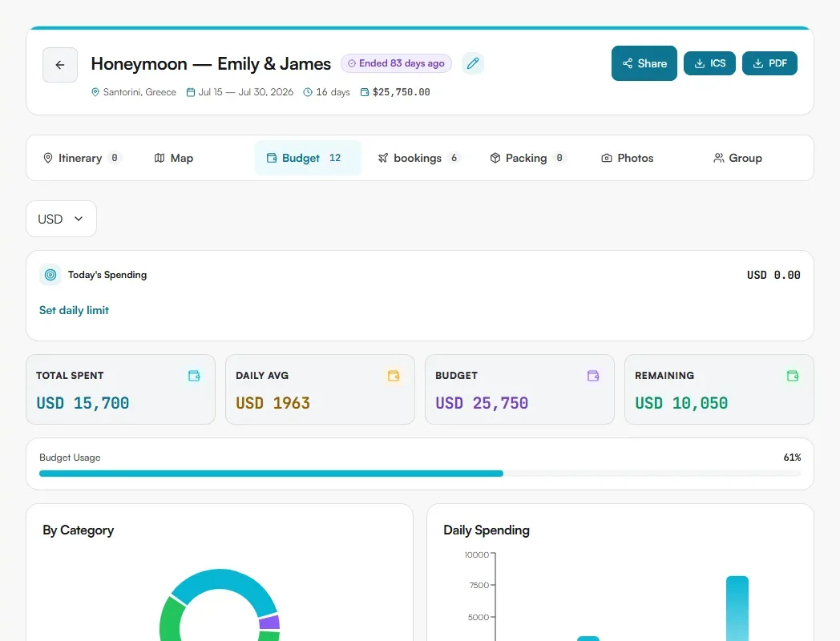Click the By Category heading
The width and height of the screenshot is (840, 641).
[79, 530]
